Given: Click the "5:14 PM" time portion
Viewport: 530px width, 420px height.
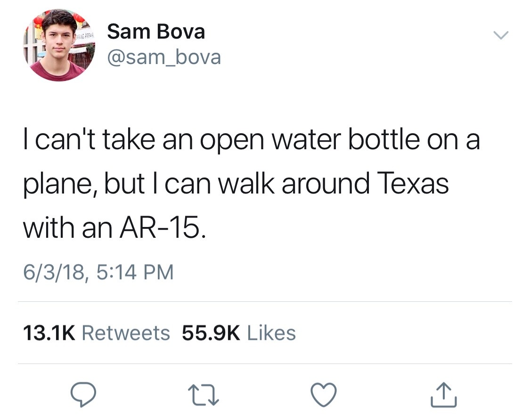Looking at the screenshot, I should tap(135, 272).
